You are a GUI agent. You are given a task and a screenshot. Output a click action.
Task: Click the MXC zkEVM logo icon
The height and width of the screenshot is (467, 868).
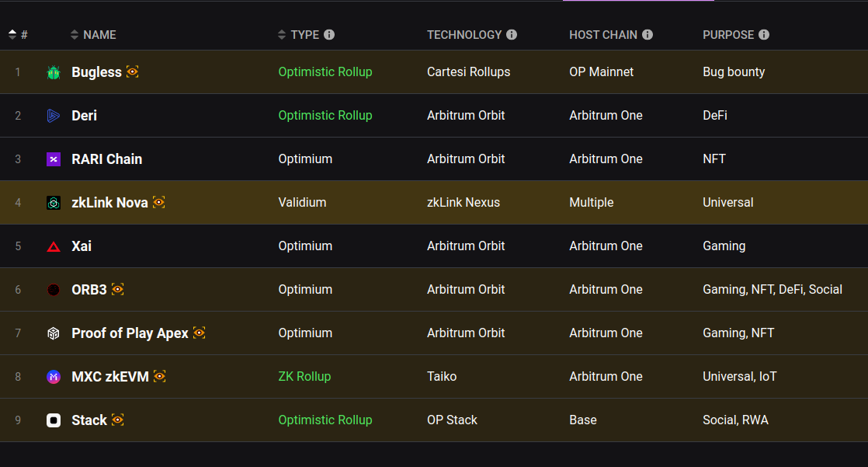(54, 377)
